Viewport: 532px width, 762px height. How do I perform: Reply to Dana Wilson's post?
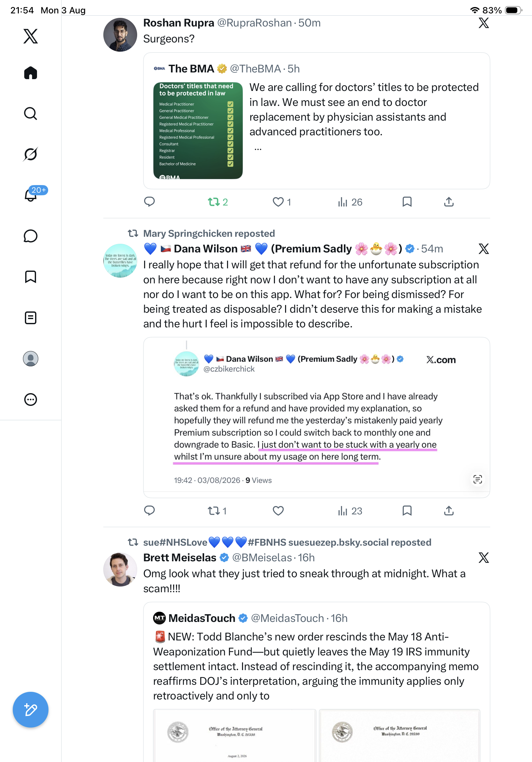149,511
